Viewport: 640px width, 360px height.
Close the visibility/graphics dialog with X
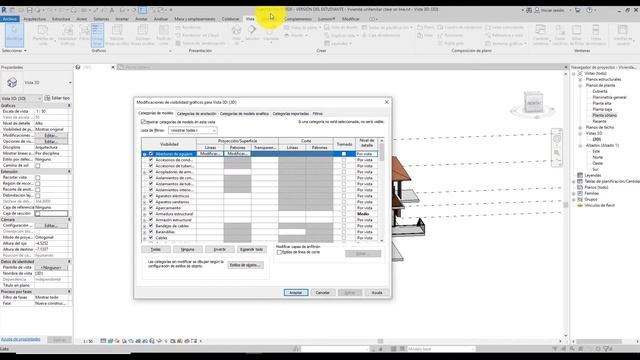[x=387, y=102]
